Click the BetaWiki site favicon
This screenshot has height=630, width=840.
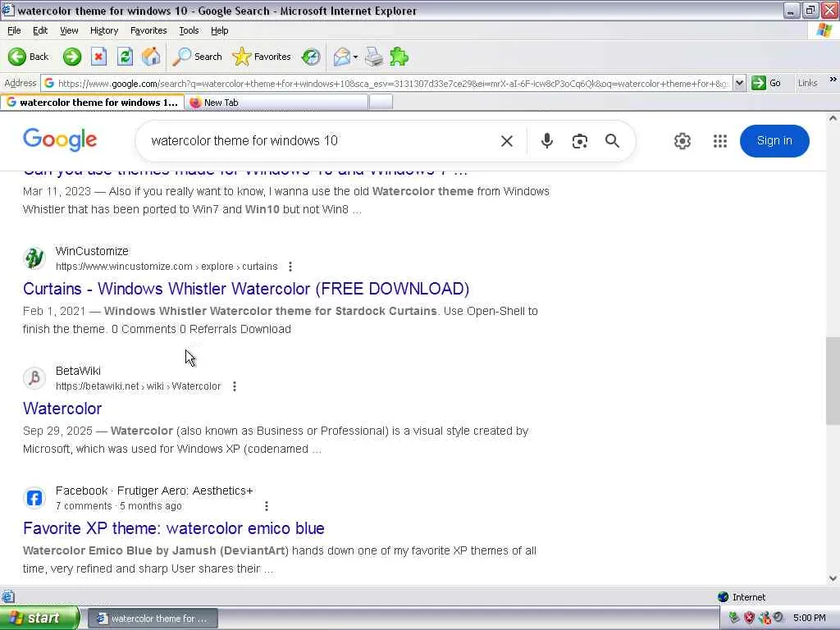coord(34,377)
